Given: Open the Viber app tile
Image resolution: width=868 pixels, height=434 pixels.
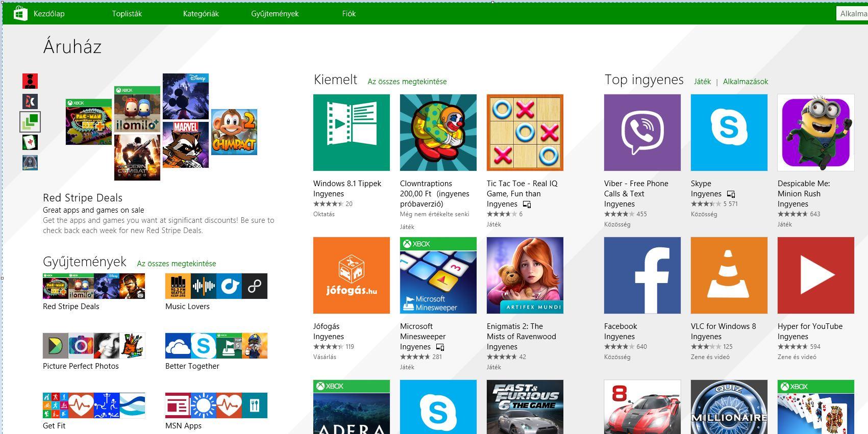Looking at the screenshot, I should (x=642, y=133).
